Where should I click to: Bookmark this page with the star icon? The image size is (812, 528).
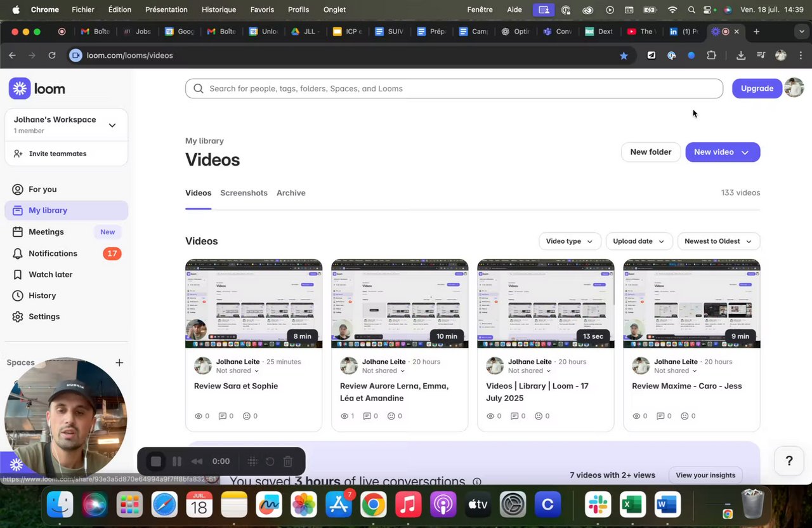pyautogui.click(x=624, y=56)
